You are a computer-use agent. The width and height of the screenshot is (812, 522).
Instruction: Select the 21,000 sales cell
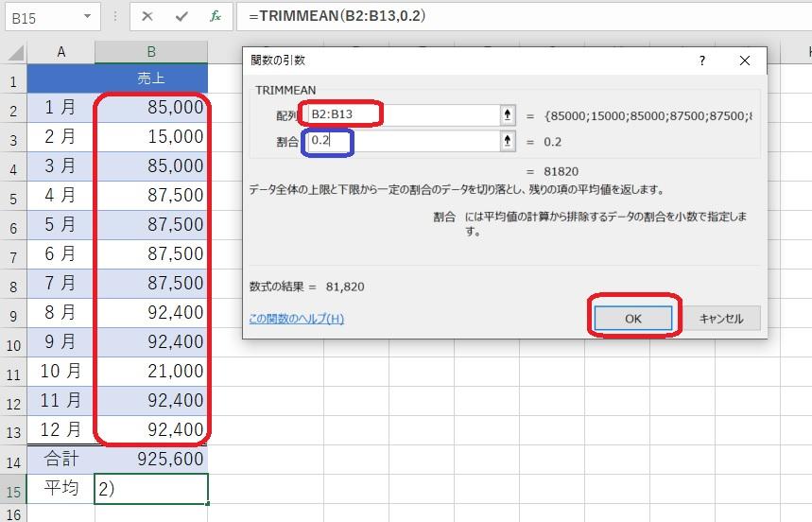(x=151, y=372)
